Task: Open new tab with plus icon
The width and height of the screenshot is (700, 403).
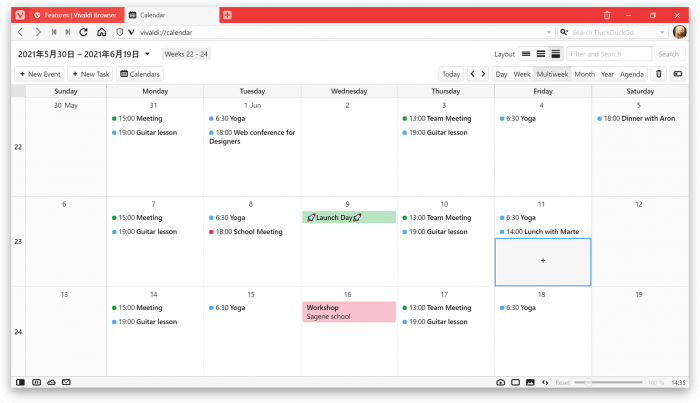Action: point(227,15)
